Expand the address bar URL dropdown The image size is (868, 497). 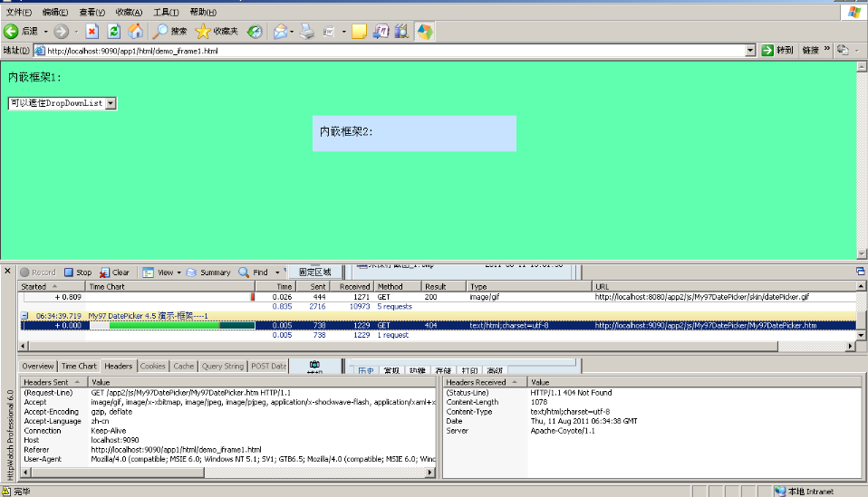point(750,51)
